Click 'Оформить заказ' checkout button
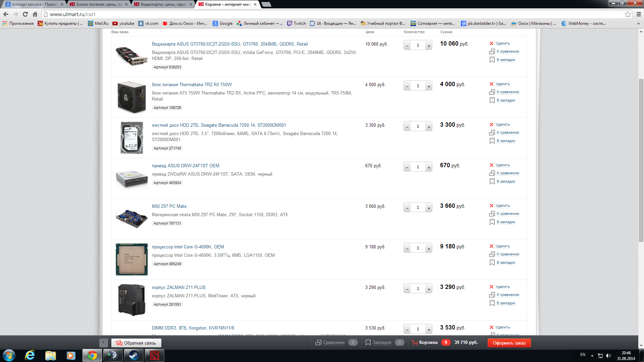 click(x=509, y=343)
